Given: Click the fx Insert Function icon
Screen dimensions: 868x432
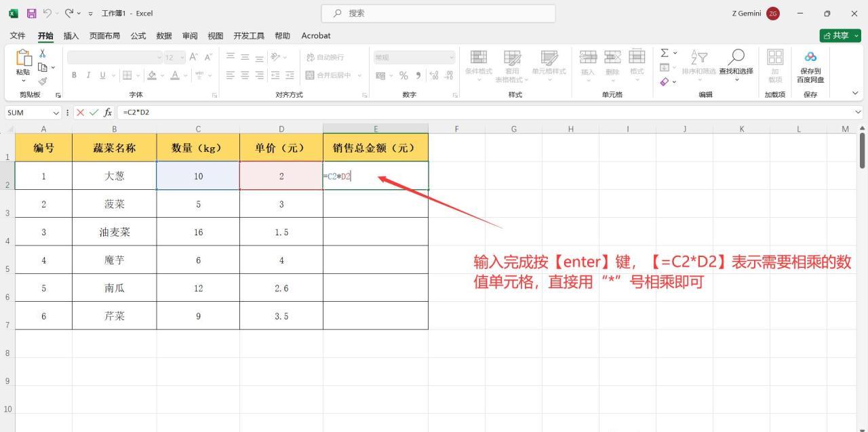Looking at the screenshot, I should 108,112.
